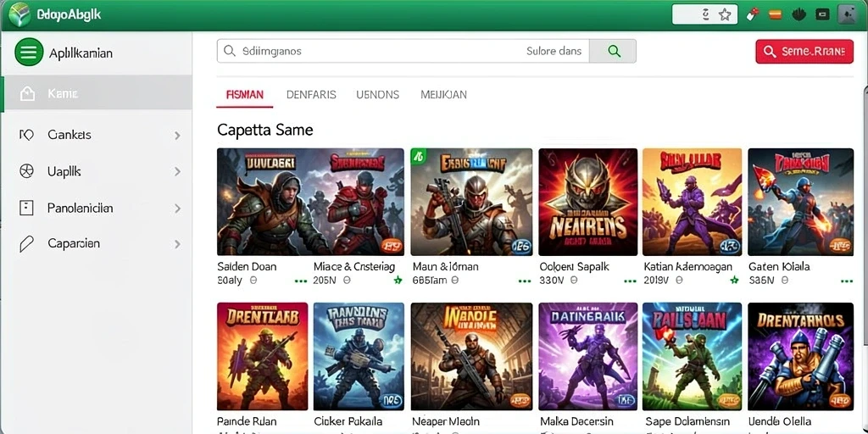This screenshot has width=868, height=434.
Task: Click info icon beside 205N rating
Action: pos(347,281)
